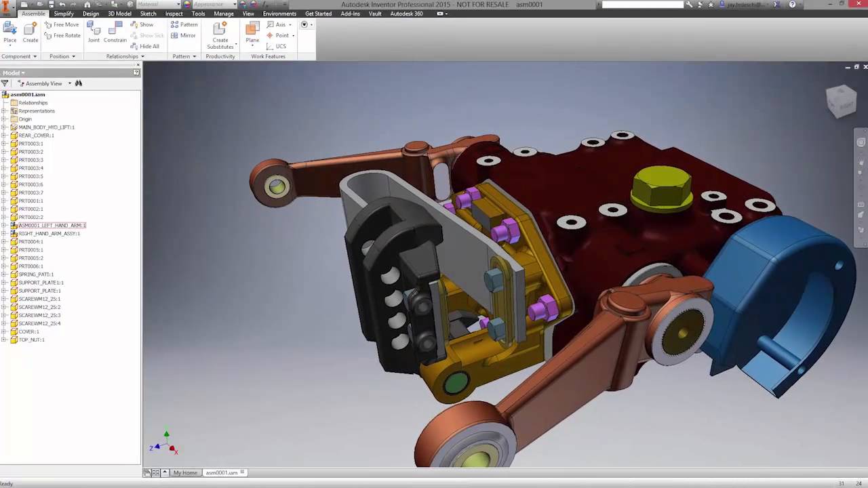Select the Free Move tool
The image size is (868, 488).
[62, 24]
